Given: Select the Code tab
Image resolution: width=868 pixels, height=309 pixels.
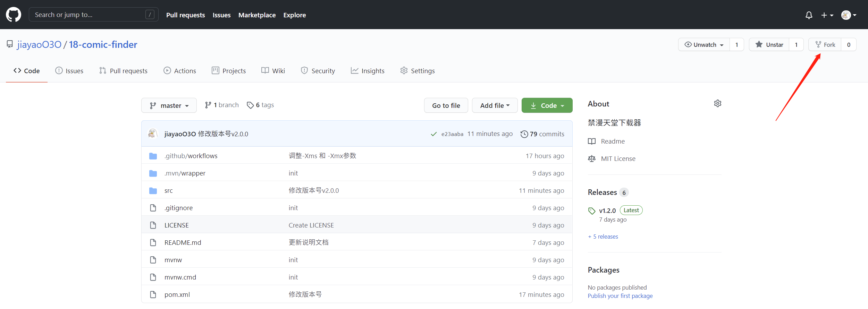Looking at the screenshot, I should (x=27, y=71).
